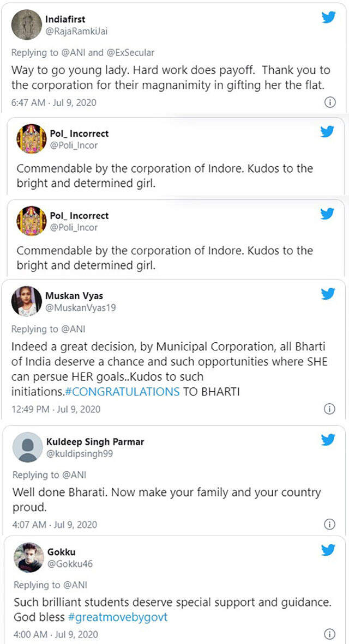
Task: Open Gokku profile avatar
Action: (x=28, y=557)
